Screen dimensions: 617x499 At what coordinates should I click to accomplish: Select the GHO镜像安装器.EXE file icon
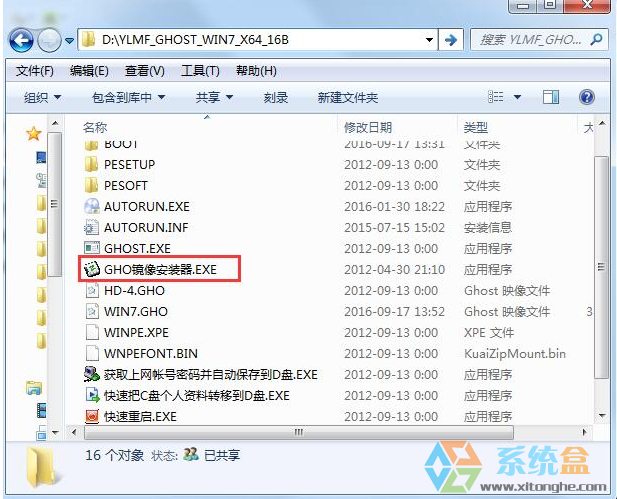point(92,269)
